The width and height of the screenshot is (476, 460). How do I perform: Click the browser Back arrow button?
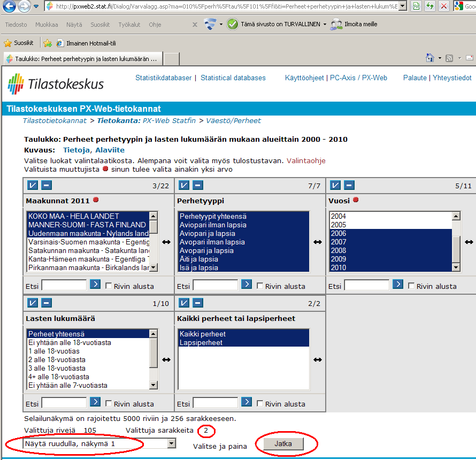click(9, 6)
